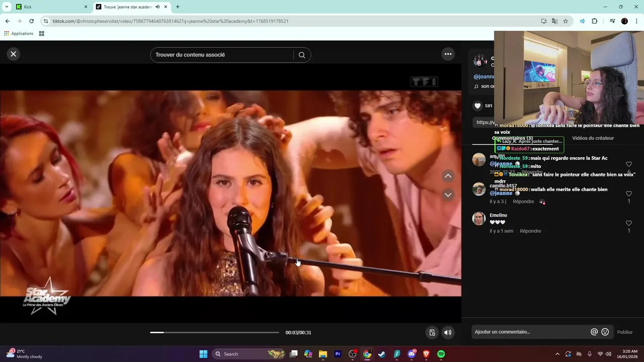Open the Applications bookmarks shortcut
The height and width of the screenshot is (362, 644).
[19, 34]
